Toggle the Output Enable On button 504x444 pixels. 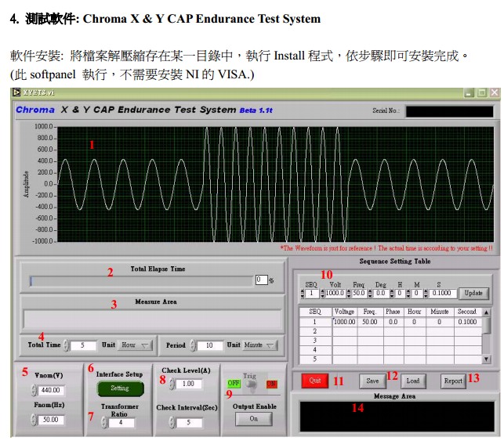(x=254, y=419)
